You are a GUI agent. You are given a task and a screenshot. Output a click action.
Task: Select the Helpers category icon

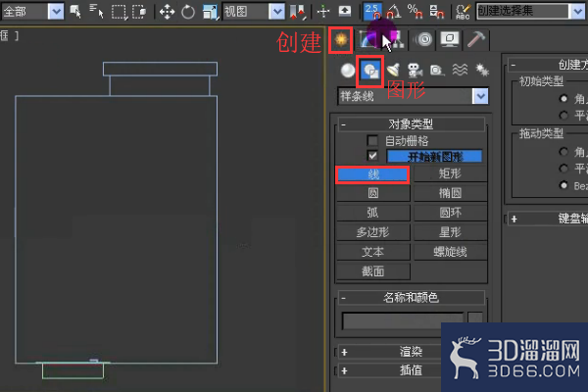point(437,71)
